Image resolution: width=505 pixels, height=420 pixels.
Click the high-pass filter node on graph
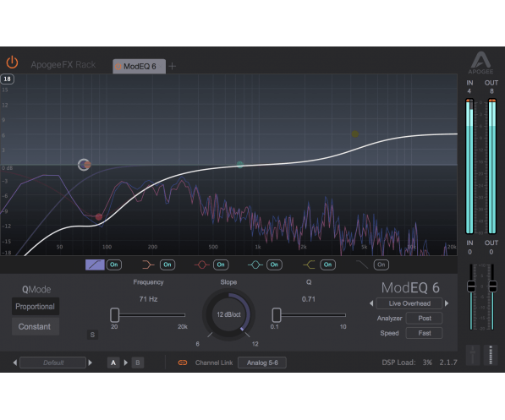(84, 165)
